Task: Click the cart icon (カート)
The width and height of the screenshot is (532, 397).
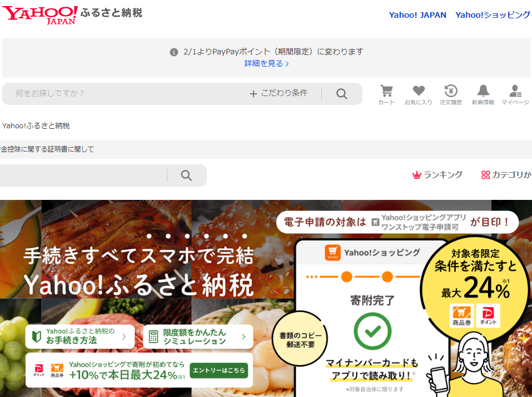Action: 386,91
